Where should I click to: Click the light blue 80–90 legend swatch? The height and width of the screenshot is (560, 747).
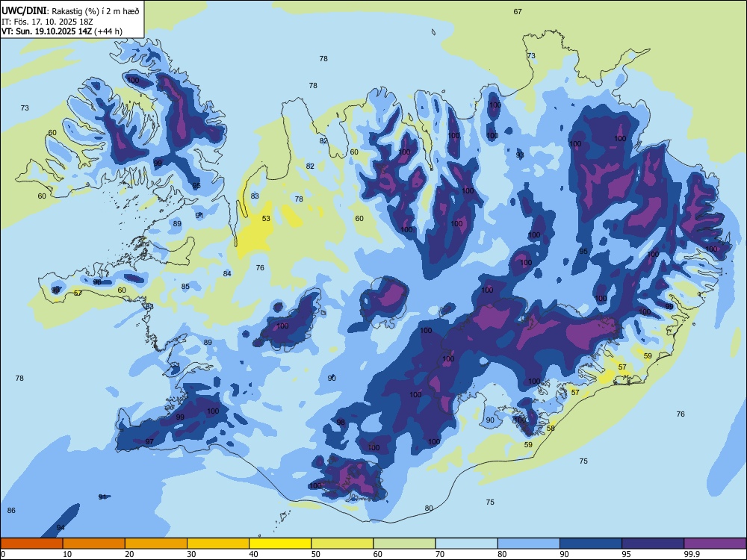529,544
